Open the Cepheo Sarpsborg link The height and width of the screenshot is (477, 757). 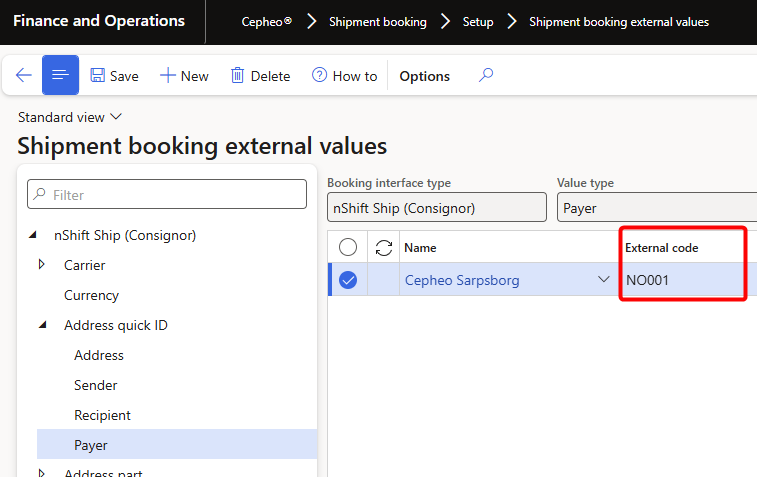point(462,280)
